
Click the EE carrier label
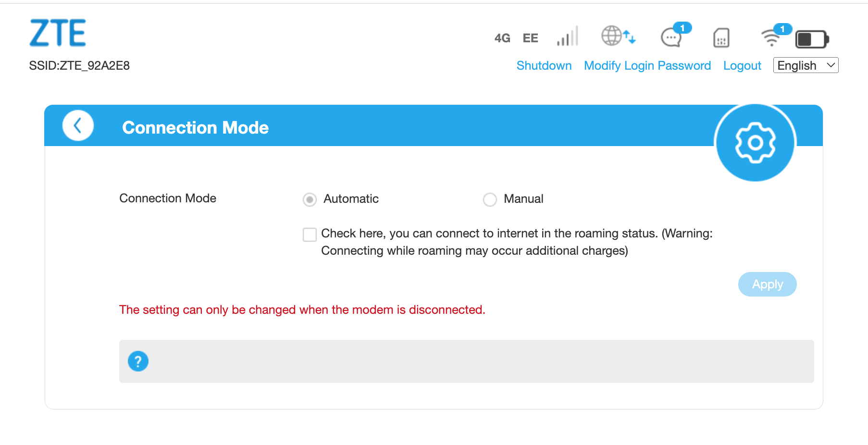(530, 38)
